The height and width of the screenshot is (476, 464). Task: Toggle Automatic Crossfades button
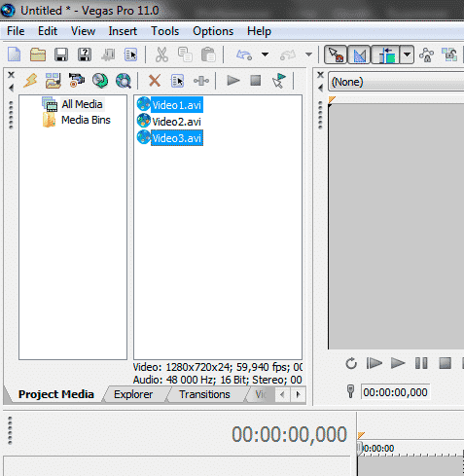pyautogui.click(x=359, y=55)
